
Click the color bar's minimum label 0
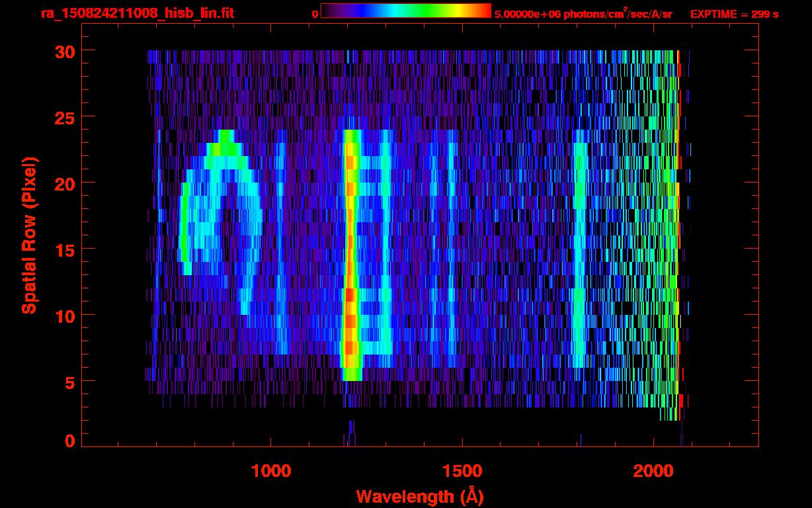pyautogui.click(x=315, y=14)
